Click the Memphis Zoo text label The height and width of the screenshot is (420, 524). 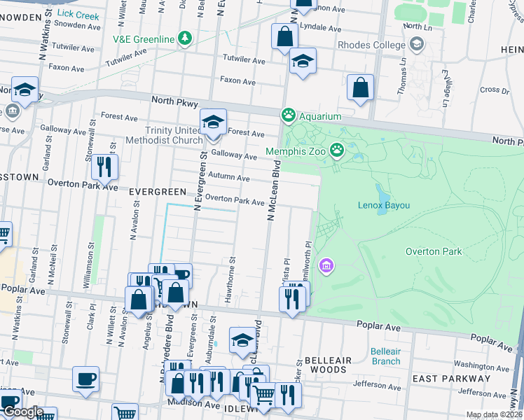click(296, 152)
